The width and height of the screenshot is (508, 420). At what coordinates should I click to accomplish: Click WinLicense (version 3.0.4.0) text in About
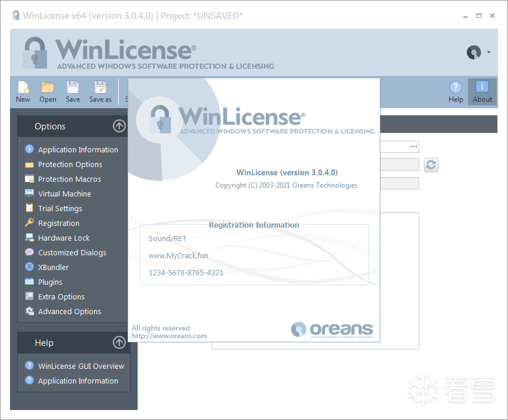tap(287, 172)
